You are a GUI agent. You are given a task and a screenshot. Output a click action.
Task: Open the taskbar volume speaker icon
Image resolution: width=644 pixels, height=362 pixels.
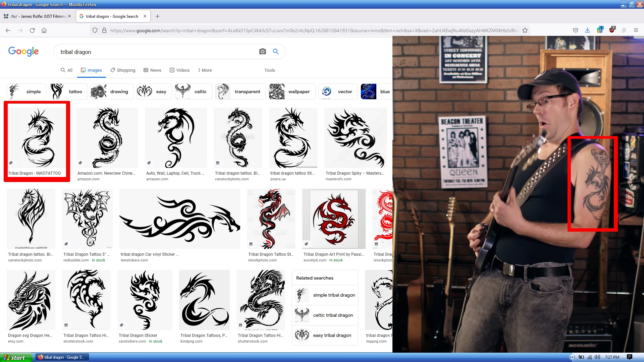pyautogui.click(x=597, y=357)
